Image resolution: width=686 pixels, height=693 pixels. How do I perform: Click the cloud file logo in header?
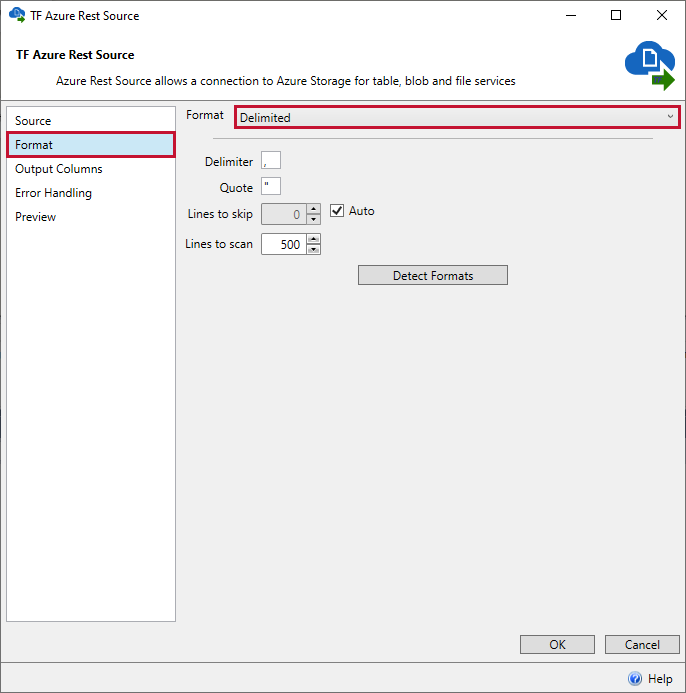tap(650, 65)
